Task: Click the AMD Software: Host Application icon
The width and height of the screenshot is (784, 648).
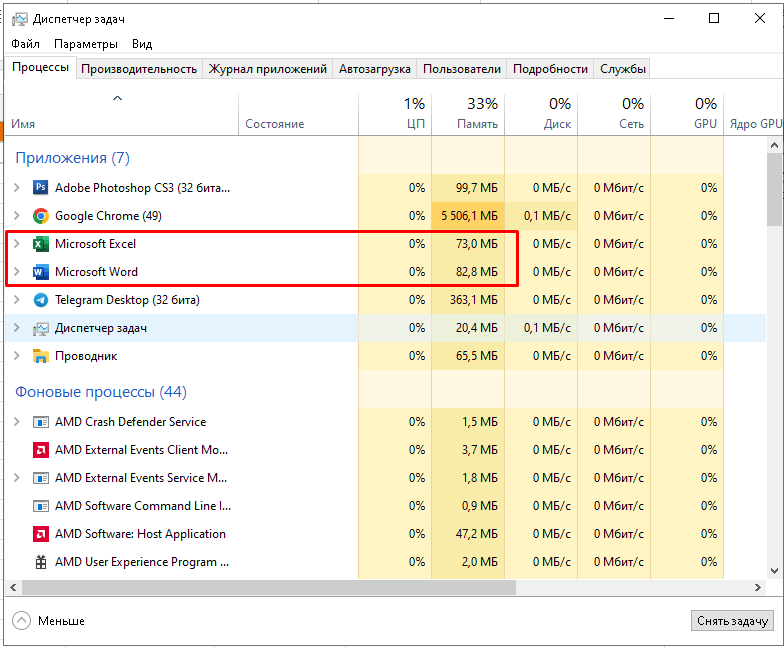Action: click(x=40, y=534)
